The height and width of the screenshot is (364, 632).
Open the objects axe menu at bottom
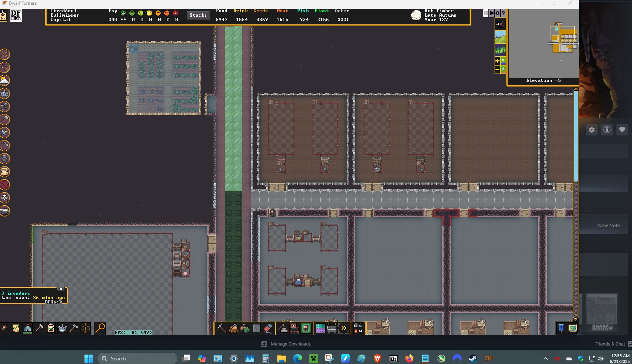74,328
